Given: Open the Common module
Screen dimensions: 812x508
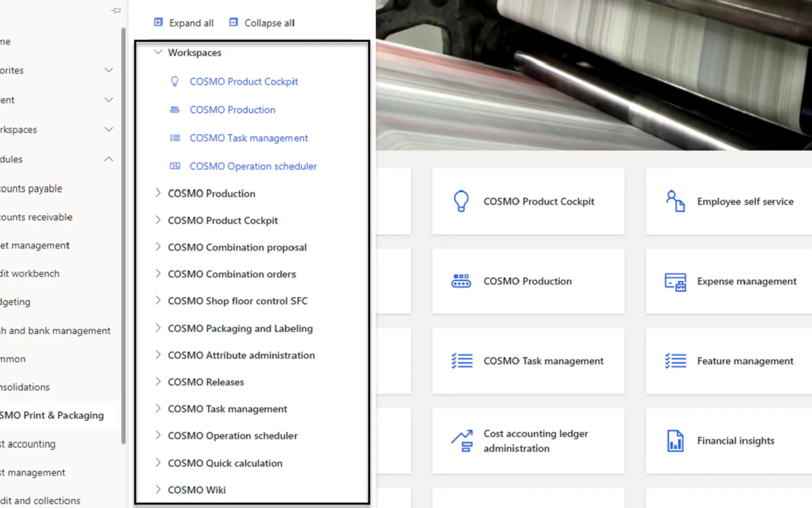Looking at the screenshot, I should point(13,359).
